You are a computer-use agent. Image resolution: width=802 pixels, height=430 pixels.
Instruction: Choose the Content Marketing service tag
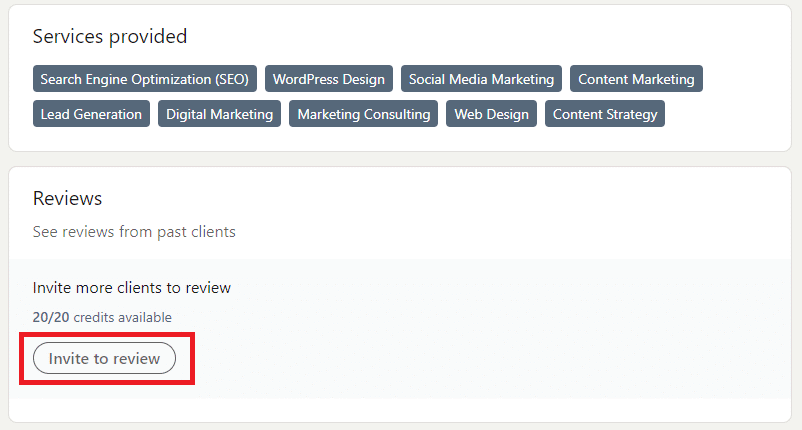tap(636, 79)
